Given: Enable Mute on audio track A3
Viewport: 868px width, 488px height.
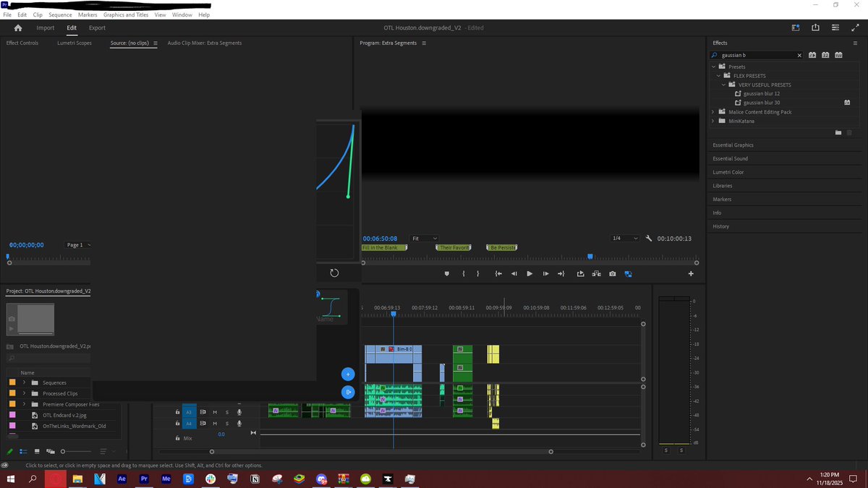Looking at the screenshot, I should [x=215, y=412].
